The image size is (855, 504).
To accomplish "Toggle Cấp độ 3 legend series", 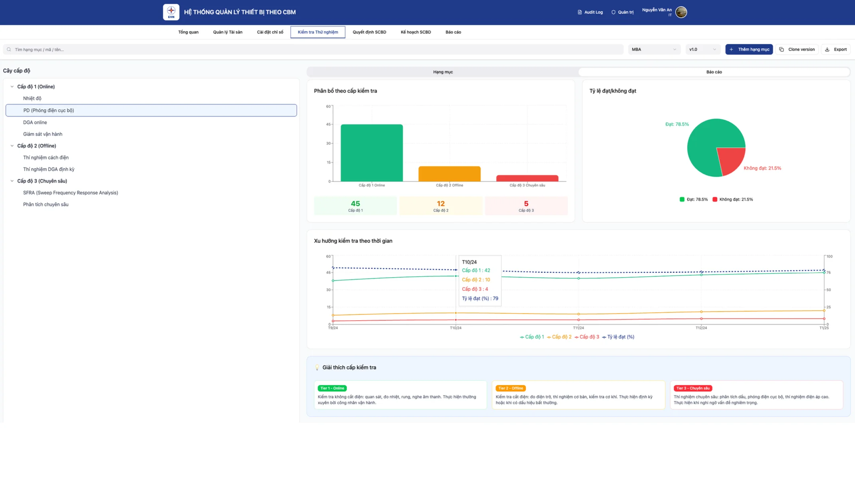I will pyautogui.click(x=587, y=337).
